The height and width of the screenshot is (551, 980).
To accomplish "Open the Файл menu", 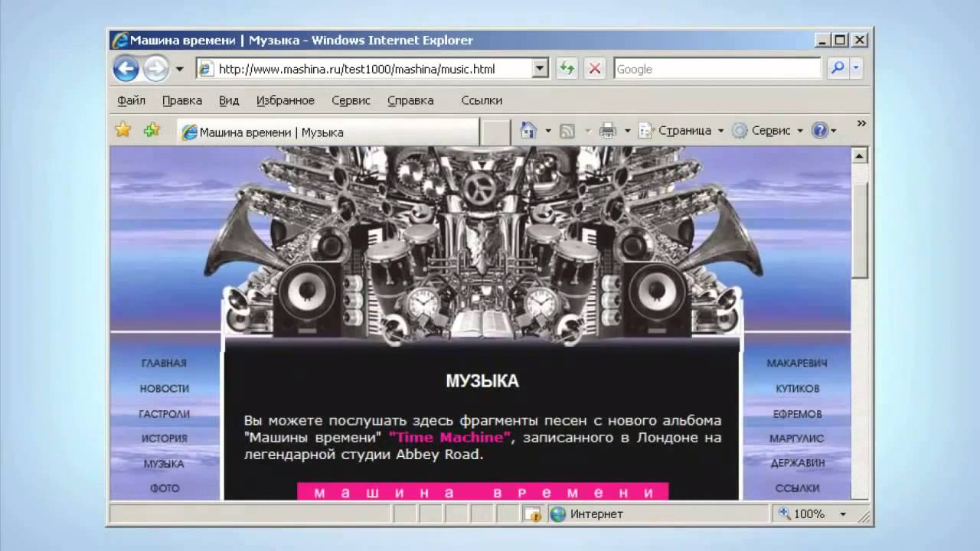I will (132, 100).
